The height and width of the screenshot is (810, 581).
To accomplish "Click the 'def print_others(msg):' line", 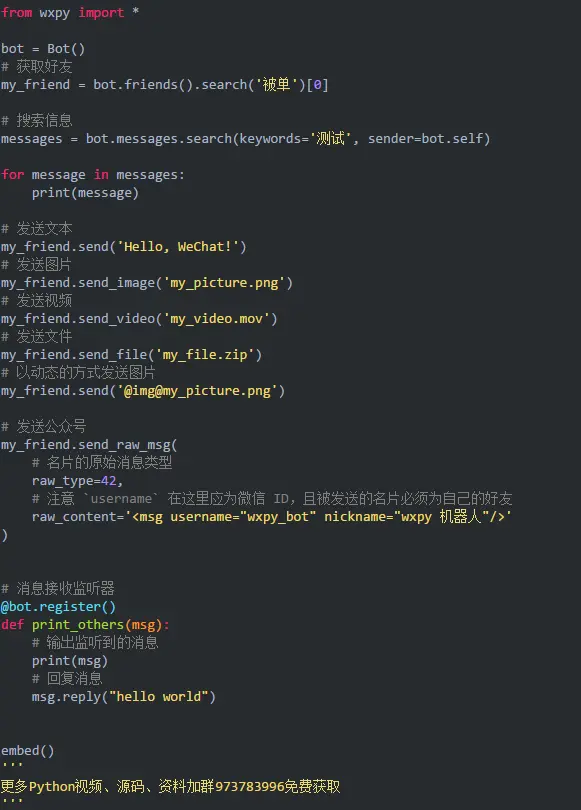I will click(85, 625).
